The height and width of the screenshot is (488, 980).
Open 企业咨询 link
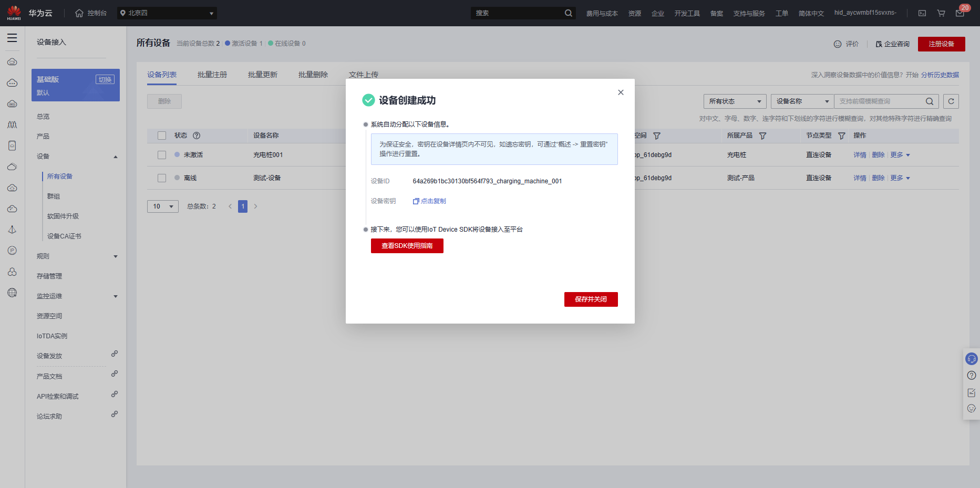click(x=893, y=44)
